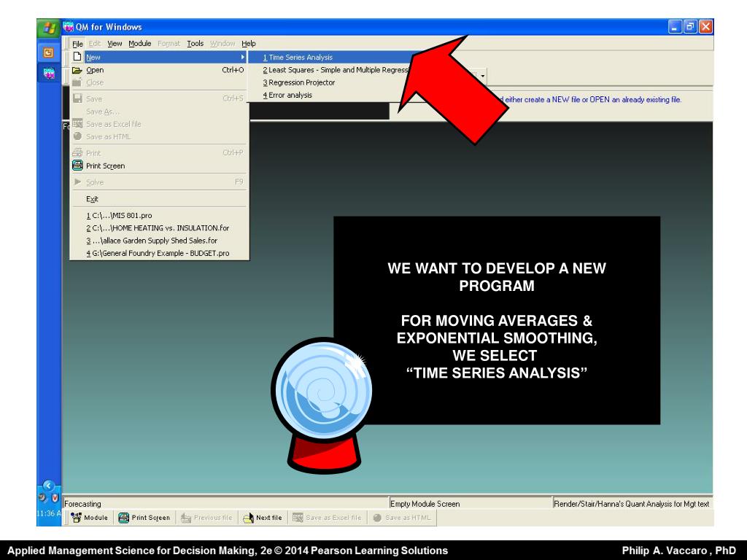Click the New document icon in menu
Viewport: 747px width, 560px height.
pos(77,57)
